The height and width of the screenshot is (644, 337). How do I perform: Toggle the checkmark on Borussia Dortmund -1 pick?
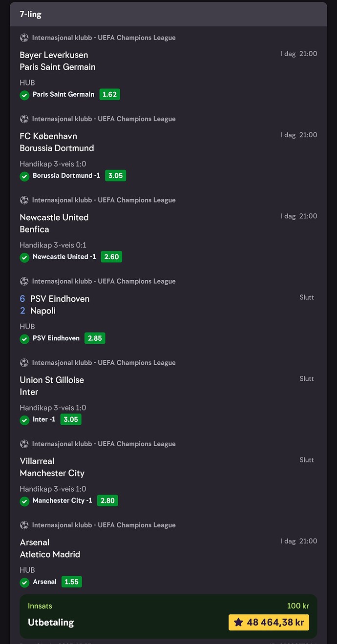coord(24,176)
